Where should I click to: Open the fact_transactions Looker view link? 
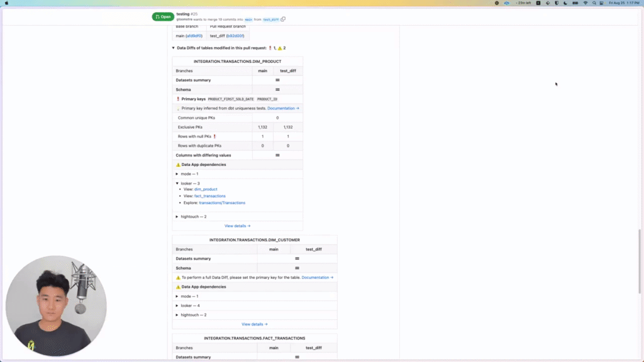coord(210,196)
